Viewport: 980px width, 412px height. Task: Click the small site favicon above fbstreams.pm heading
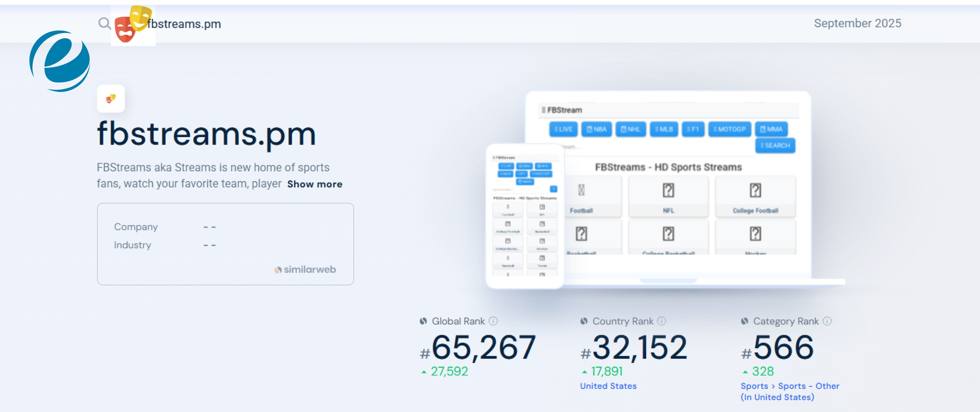[x=111, y=99]
